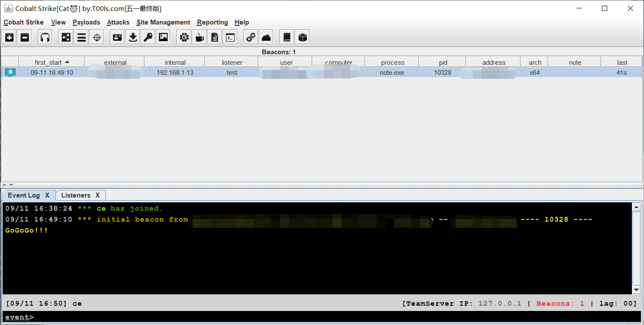
Task: Close the Listeners tab
Action: coord(98,195)
